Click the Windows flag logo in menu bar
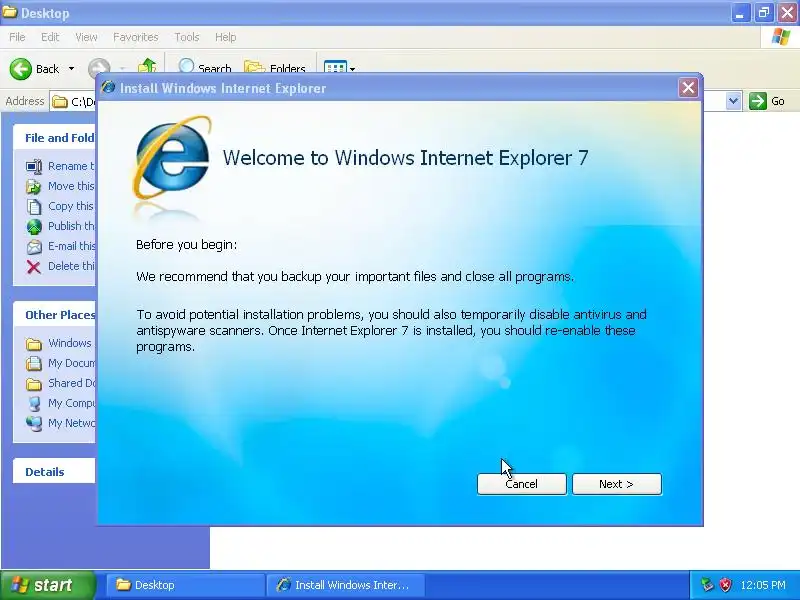Image resolution: width=800 pixels, height=600 pixels. point(780,37)
